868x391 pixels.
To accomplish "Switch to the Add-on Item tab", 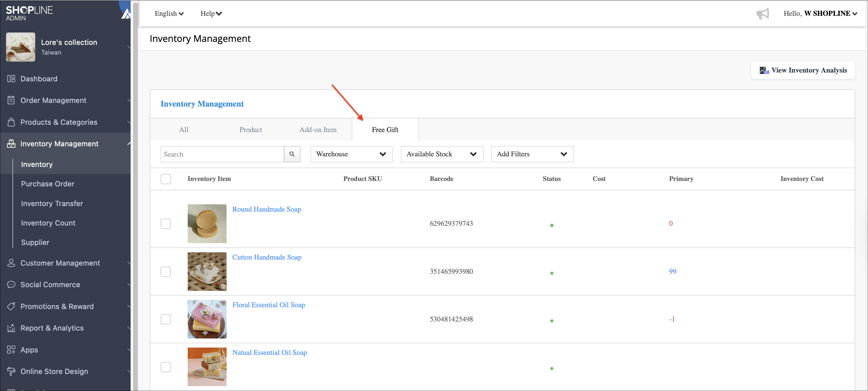I will pos(318,130).
